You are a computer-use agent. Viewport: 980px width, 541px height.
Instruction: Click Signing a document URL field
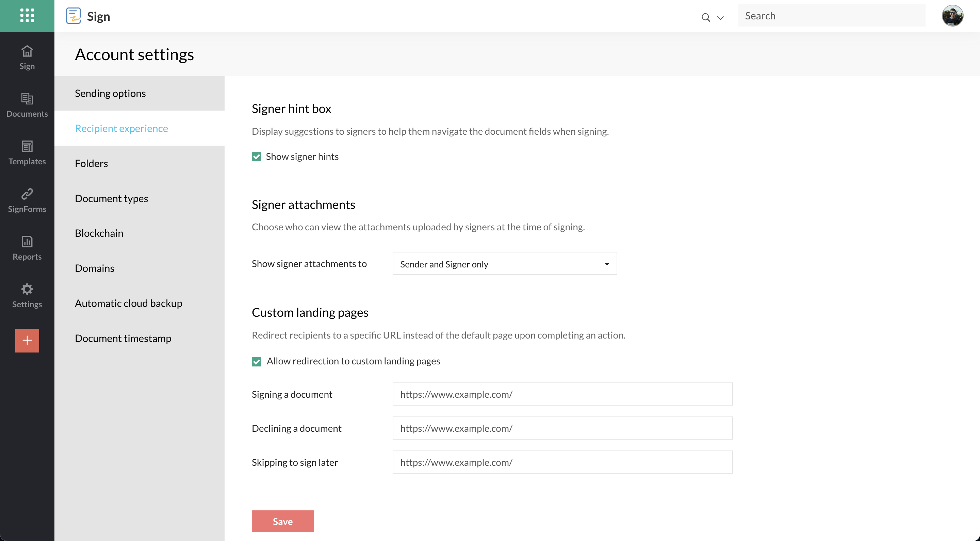tap(562, 394)
